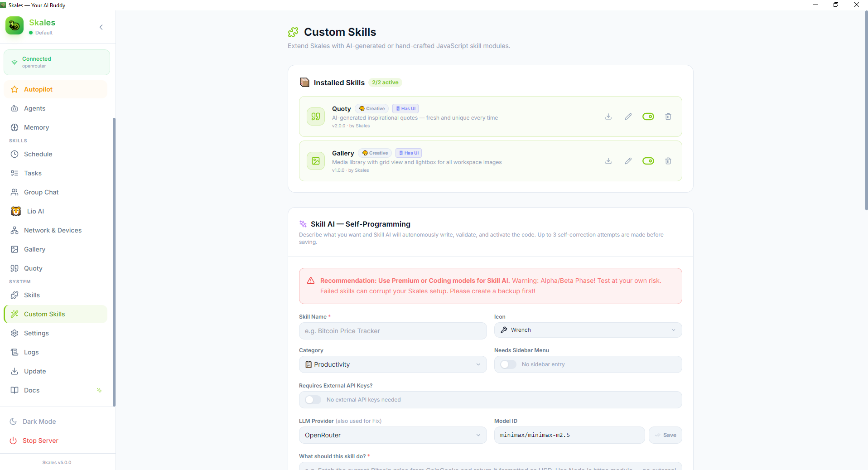Click the Lio AI lion icon
Image resolution: width=868 pixels, height=470 pixels.
click(16, 211)
